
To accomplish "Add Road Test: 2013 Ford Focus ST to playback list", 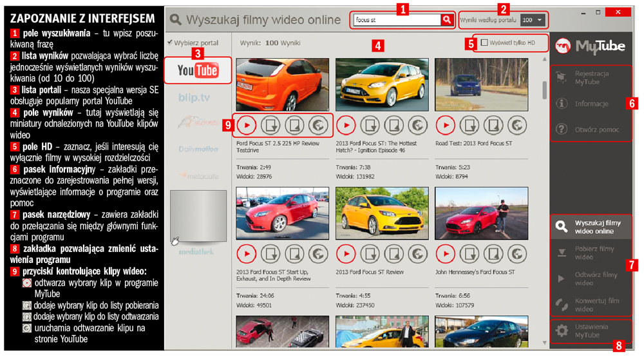I will (x=493, y=124).
